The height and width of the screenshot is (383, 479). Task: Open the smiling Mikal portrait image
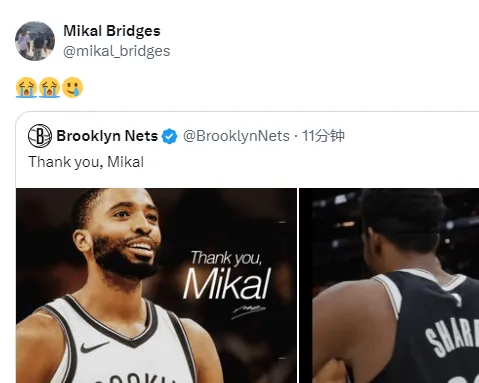tap(156, 286)
